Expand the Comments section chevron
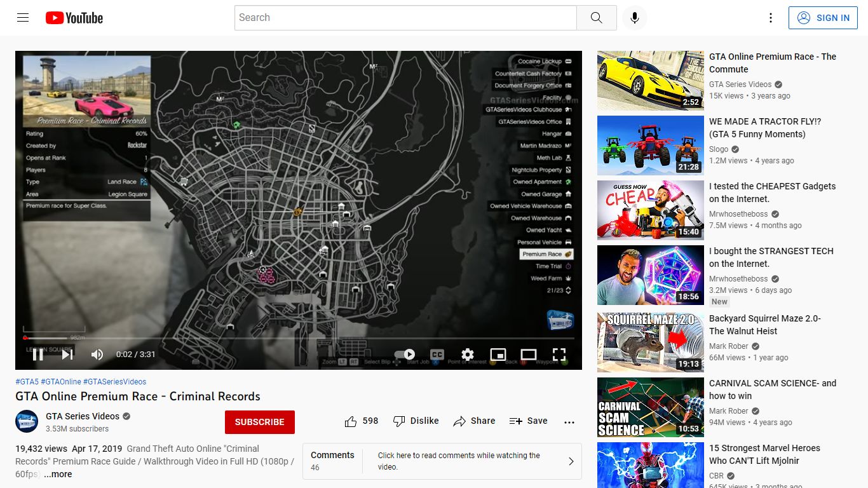 point(571,461)
